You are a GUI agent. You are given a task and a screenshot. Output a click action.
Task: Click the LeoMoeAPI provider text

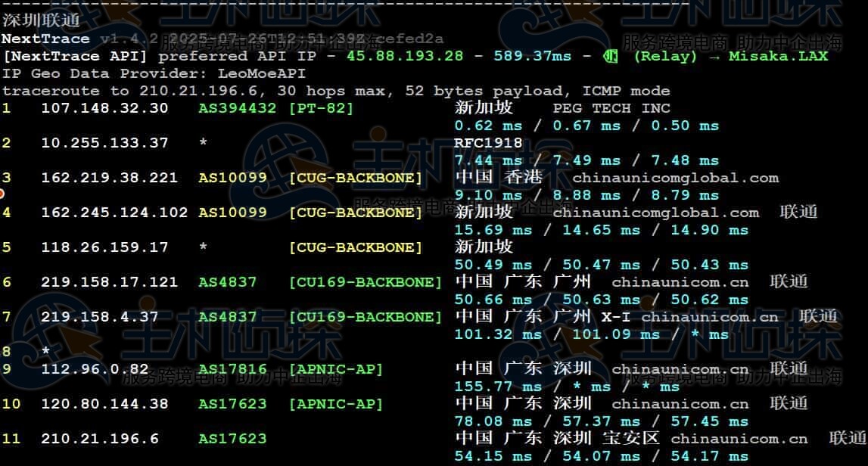[261, 73]
